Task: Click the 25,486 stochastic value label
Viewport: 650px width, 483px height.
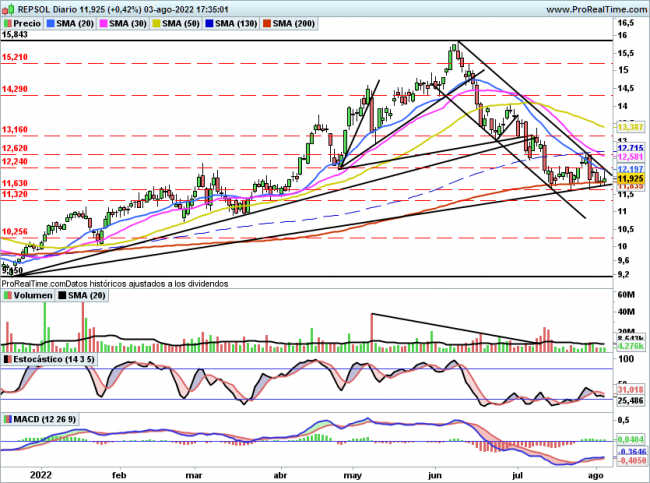Action: click(x=631, y=400)
